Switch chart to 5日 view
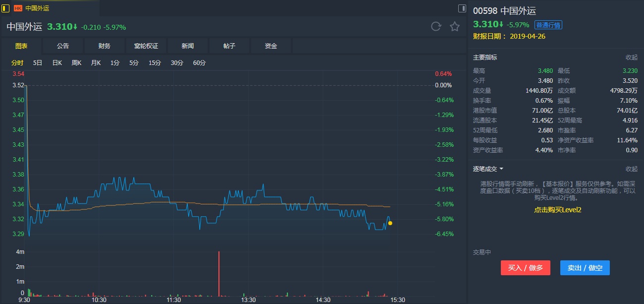The height and width of the screenshot is (304, 644). [38, 63]
